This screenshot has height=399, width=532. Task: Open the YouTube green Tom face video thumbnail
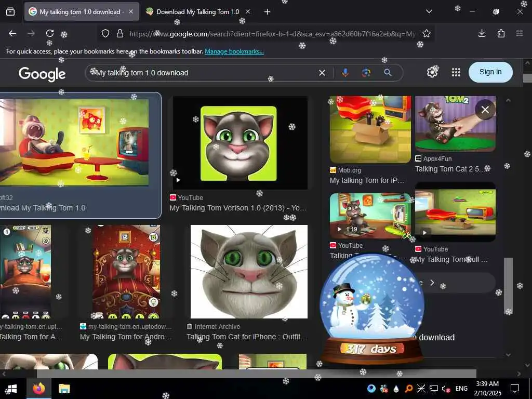pos(240,143)
